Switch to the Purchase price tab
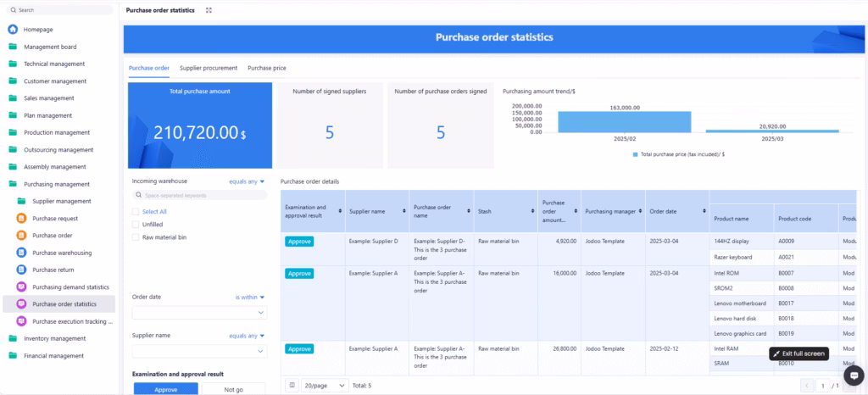The height and width of the screenshot is (395, 868). coord(265,68)
